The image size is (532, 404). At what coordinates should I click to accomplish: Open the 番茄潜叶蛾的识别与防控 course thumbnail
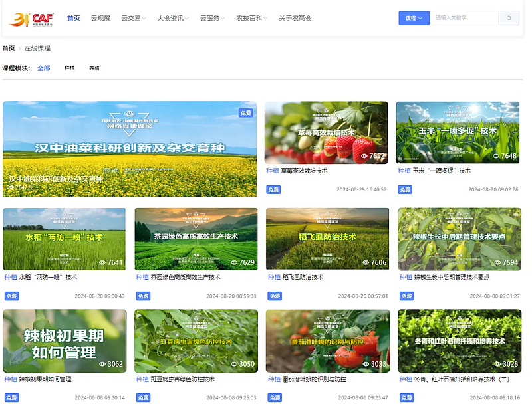tap(327, 340)
